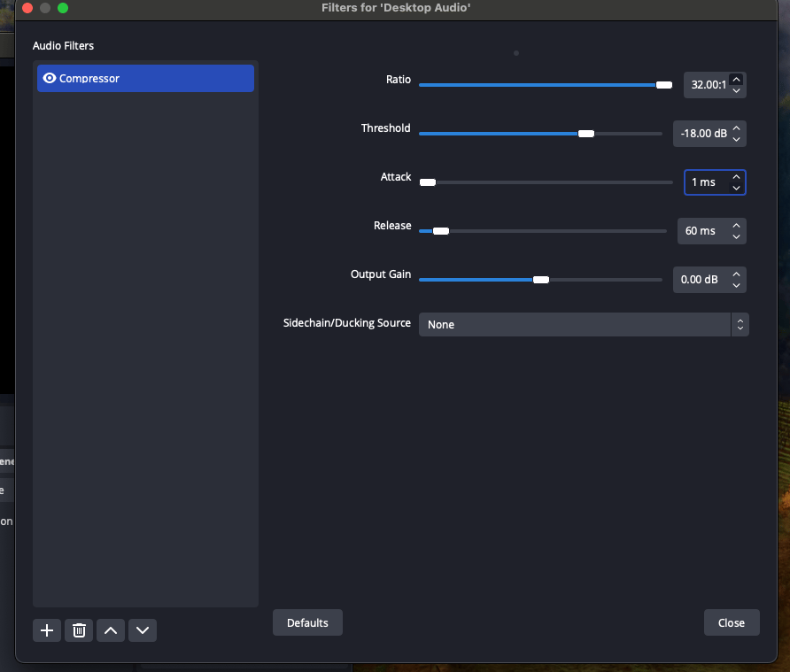Click the Ratio slider handle
The width and height of the screenshot is (790, 672).
pos(663,85)
